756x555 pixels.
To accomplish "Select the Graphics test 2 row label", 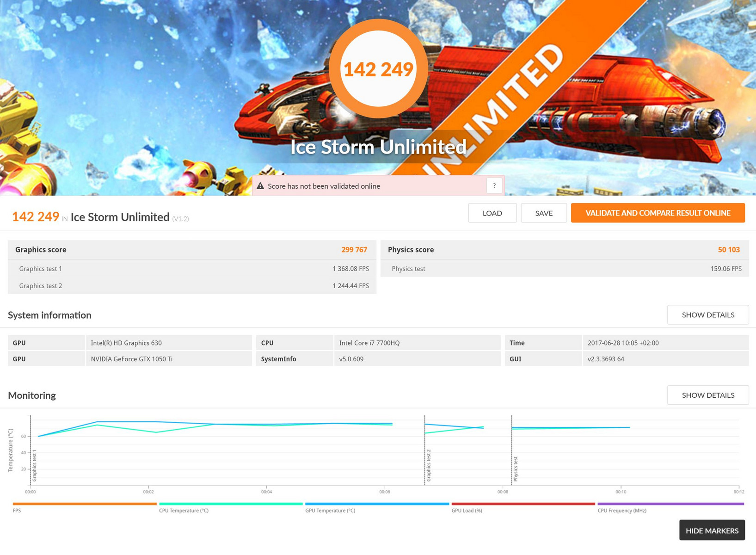I will (41, 286).
